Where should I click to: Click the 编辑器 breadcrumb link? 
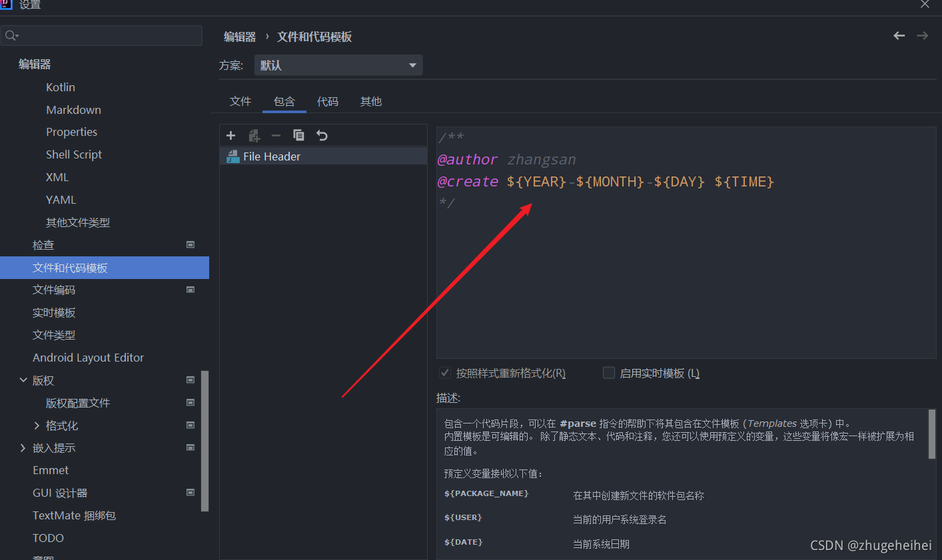pos(239,37)
